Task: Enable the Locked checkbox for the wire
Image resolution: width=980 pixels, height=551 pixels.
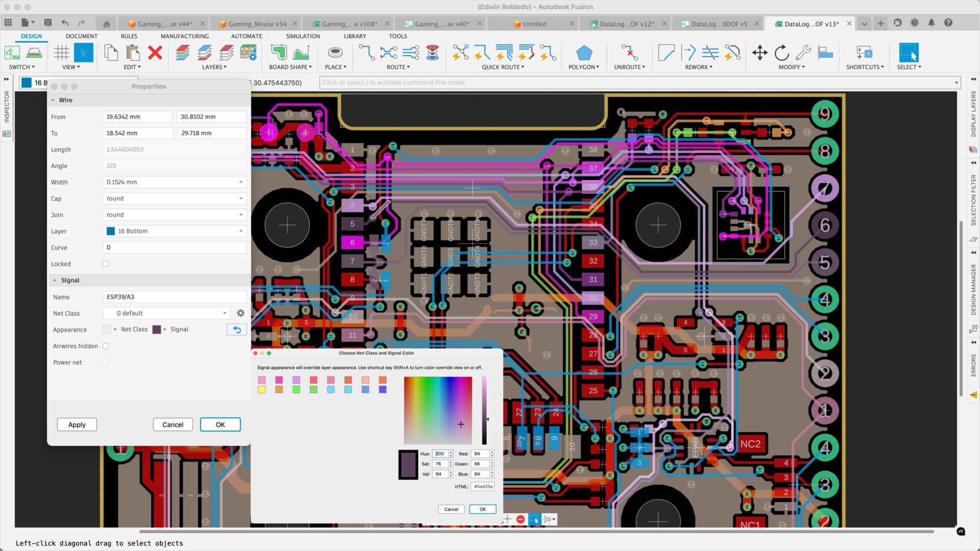Action: [106, 264]
